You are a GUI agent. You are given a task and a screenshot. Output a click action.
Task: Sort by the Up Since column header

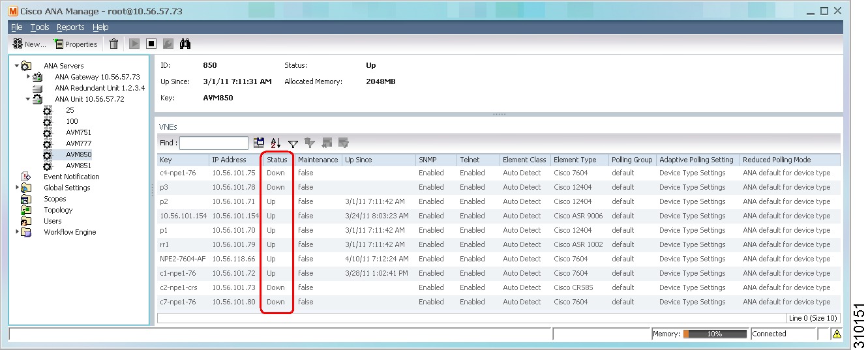click(379, 160)
